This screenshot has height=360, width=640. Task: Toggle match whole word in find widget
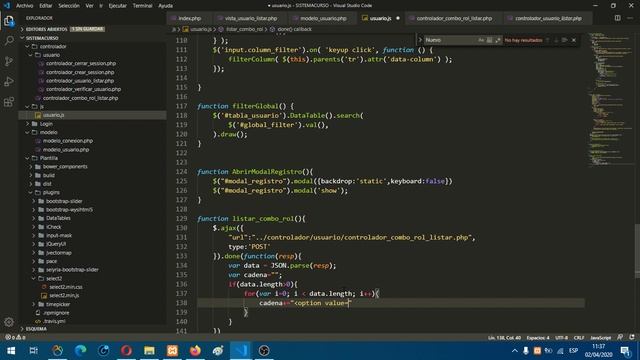(x=489, y=40)
